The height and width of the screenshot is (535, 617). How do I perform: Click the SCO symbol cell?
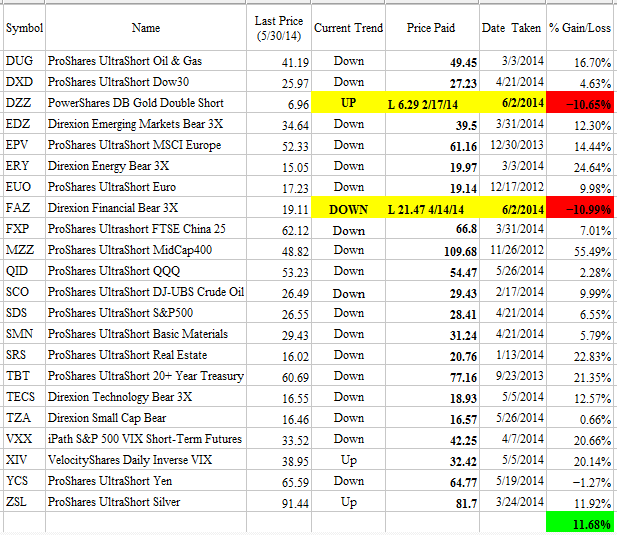tap(24, 291)
